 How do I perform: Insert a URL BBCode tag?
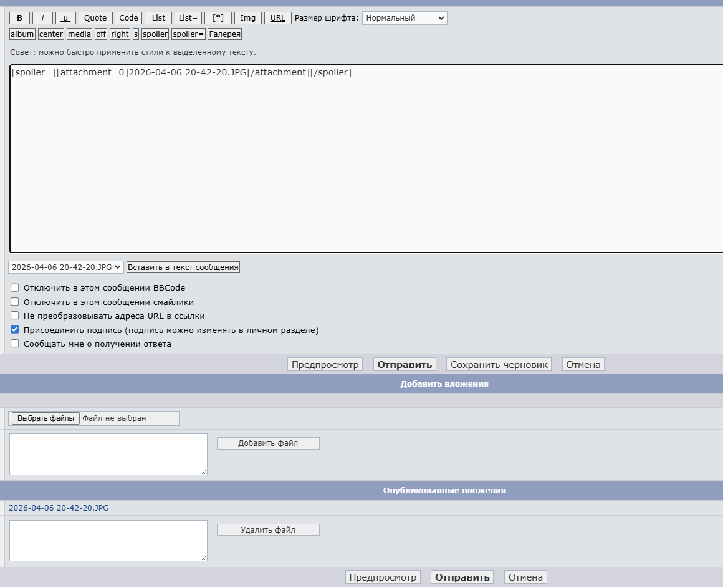click(x=277, y=18)
